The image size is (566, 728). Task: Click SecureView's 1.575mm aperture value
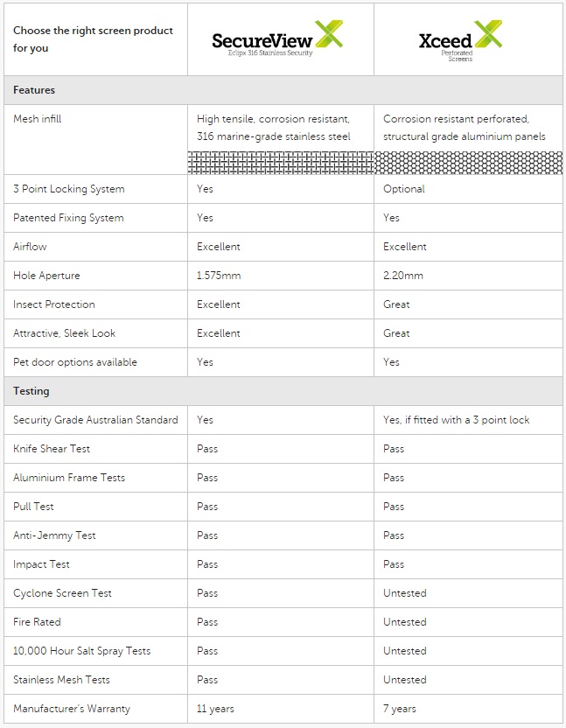(222, 276)
